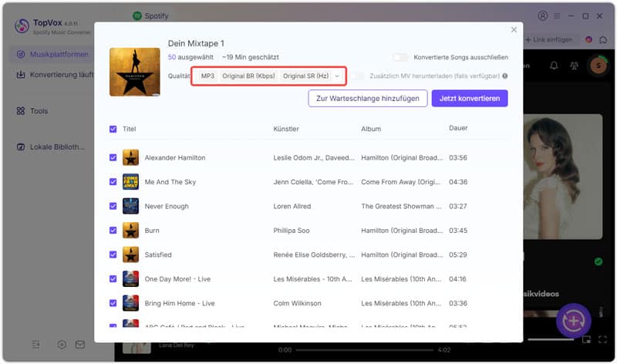Screen dimensions: 617x364
Task: Click the notification bell icon in Spotify
Action: 554,66
